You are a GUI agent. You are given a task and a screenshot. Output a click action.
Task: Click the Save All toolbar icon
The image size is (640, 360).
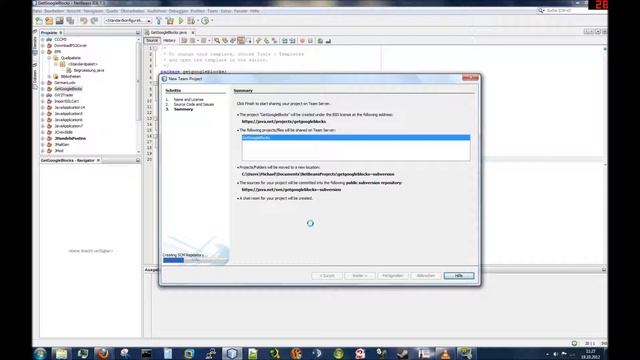click(x=70, y=20)
